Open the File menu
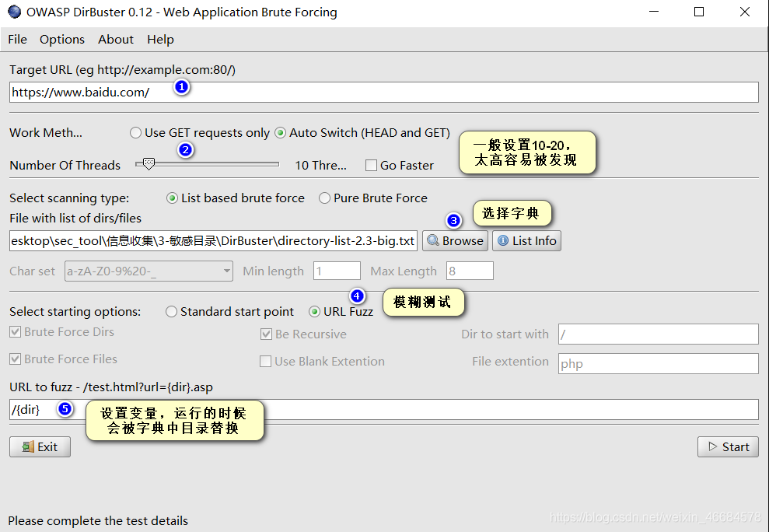 pos(18,39)
